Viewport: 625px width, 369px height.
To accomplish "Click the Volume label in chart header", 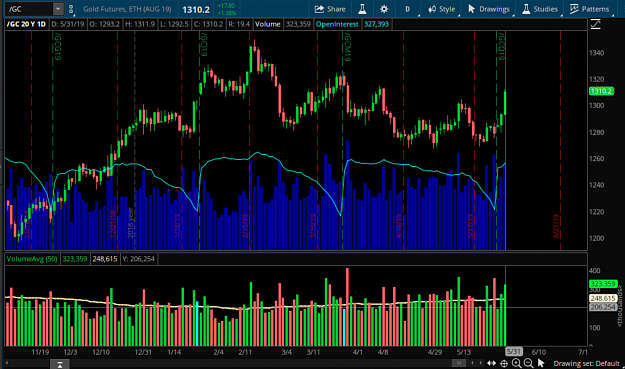I will 267,24.
